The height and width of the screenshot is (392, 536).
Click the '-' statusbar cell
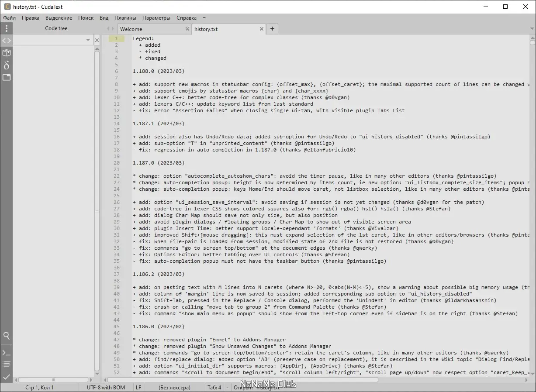click(x=228, y=388)
